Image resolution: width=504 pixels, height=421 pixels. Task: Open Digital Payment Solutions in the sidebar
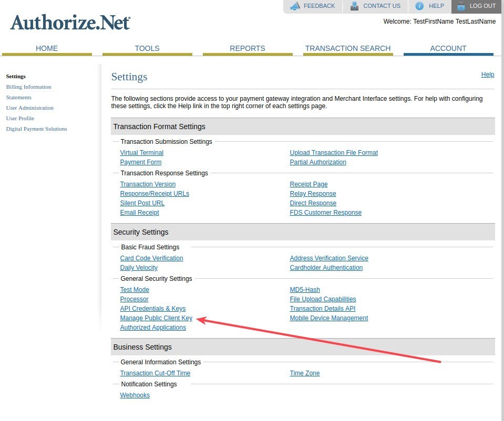tap(37, 129)
